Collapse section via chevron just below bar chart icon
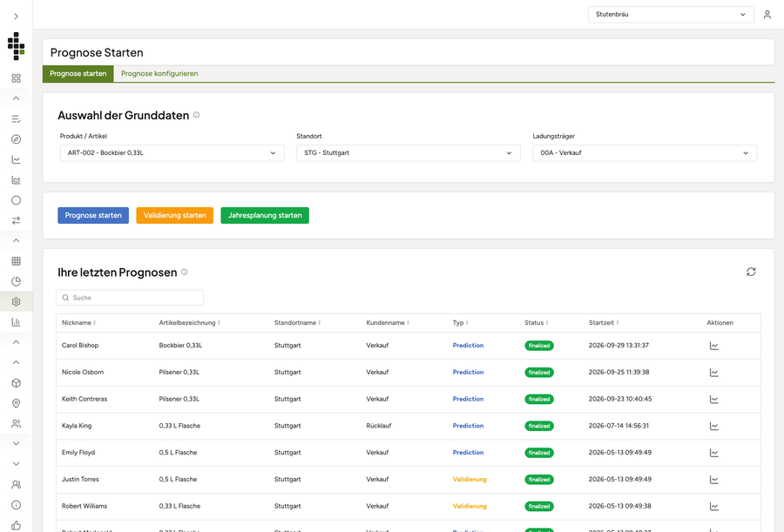 tap(16, 342)
